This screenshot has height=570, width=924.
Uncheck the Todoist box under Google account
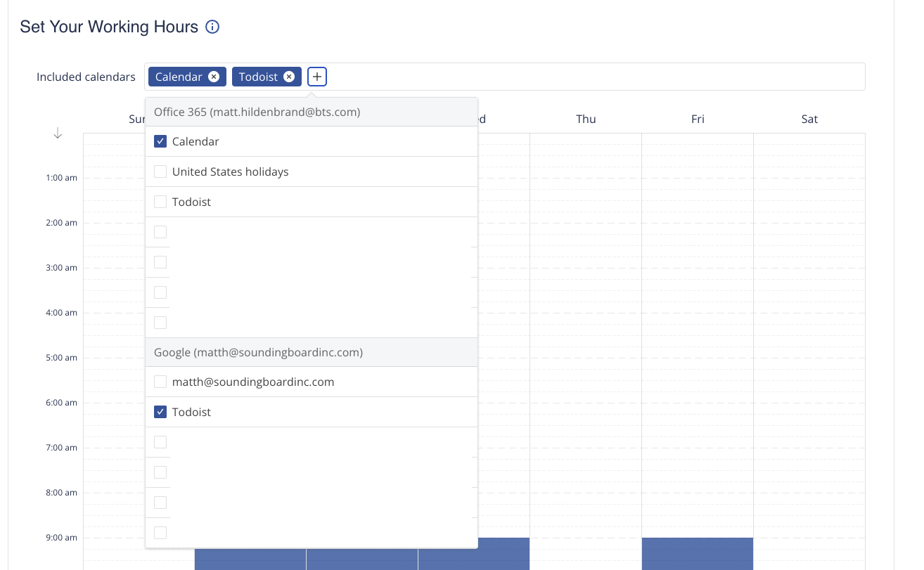pyautogui.click(x=160, y=412)
